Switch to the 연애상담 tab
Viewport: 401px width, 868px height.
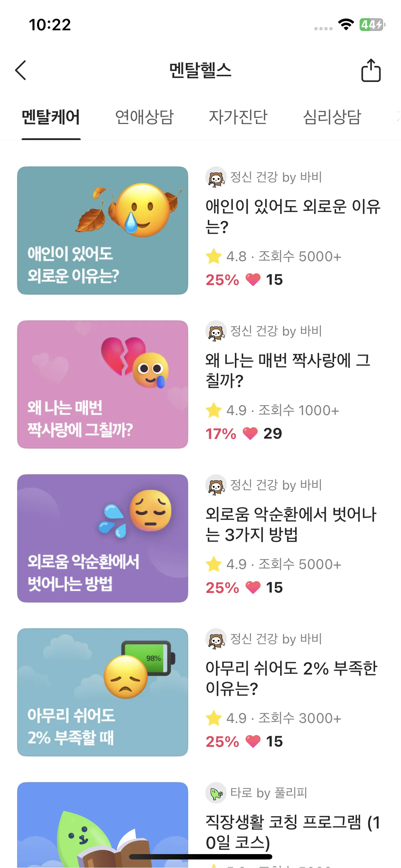pyautogui.click(x=144, y=117)
